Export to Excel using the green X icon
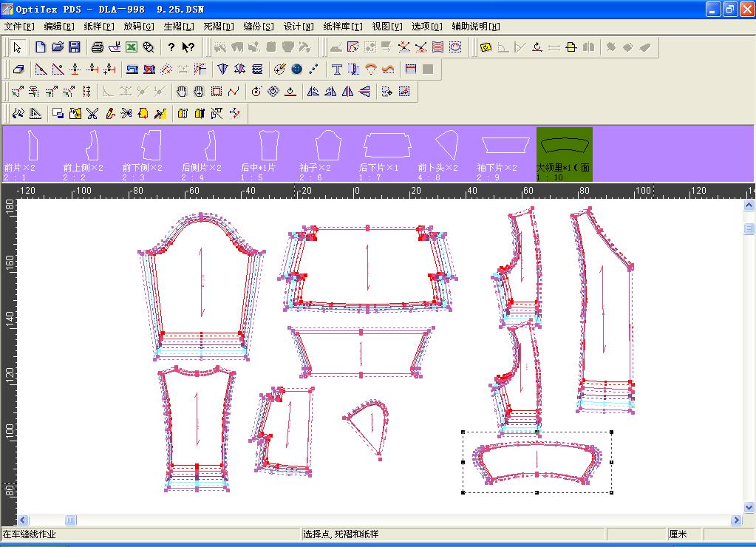The height and width of the screenshot is (547, 756). tap(132, 47)
